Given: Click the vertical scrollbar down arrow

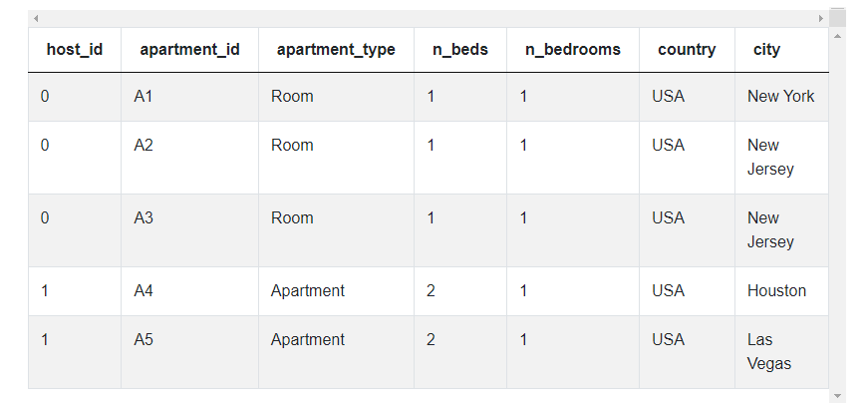Looking at the screenshot, I should pyautogui.click(x=837, y=395).
